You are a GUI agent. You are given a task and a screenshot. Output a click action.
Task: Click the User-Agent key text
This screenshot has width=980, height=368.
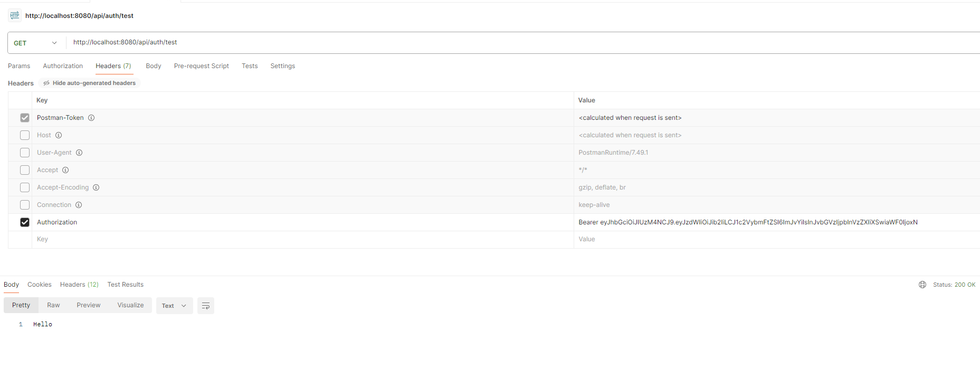pos(54,153)
